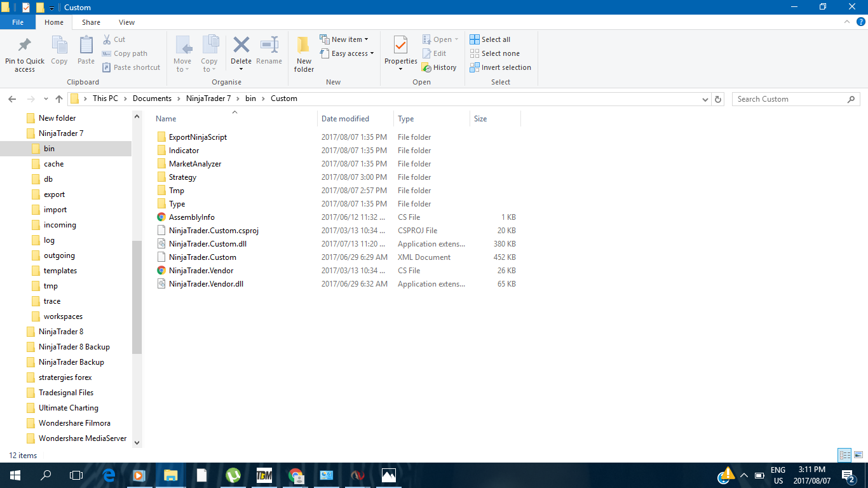This screenshot has height=488, width=868.
Task: Click Paste shortcut in the ribbon
Action: tap(131, 67)
